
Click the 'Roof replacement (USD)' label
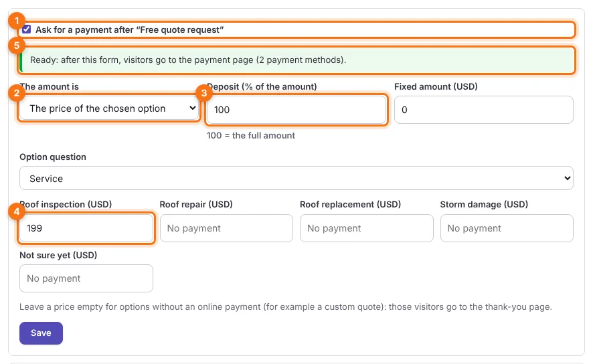350,204
